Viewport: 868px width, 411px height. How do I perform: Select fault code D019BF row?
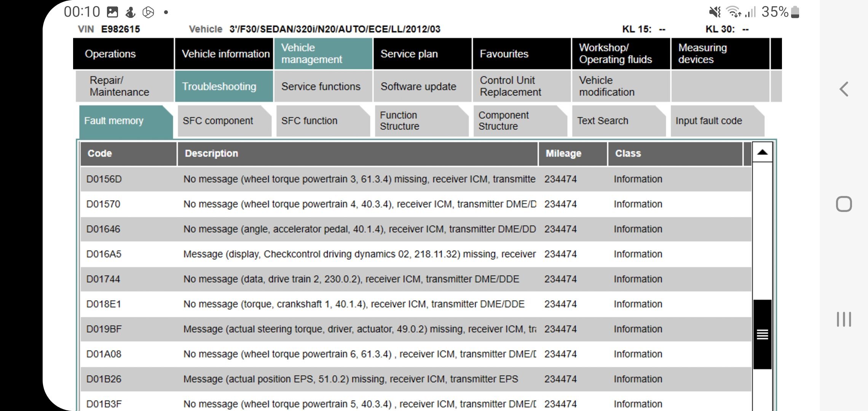pos(416,329)
